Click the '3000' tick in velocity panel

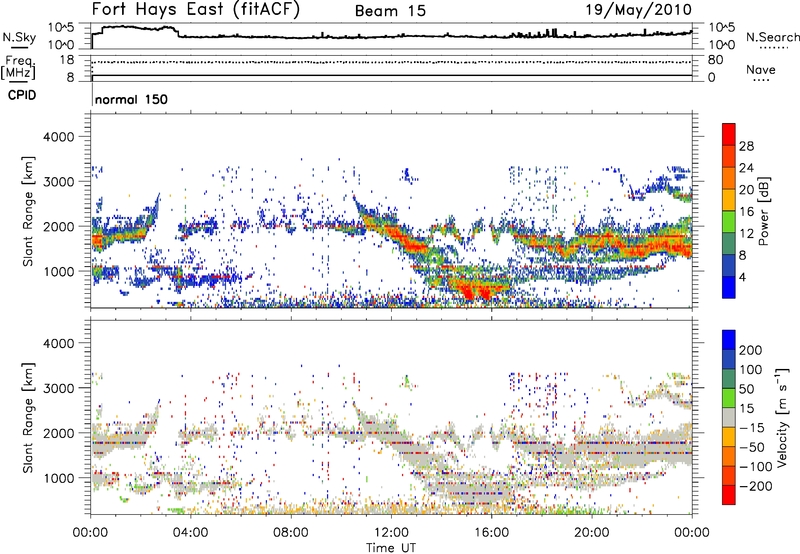click(x=58, y=388)
